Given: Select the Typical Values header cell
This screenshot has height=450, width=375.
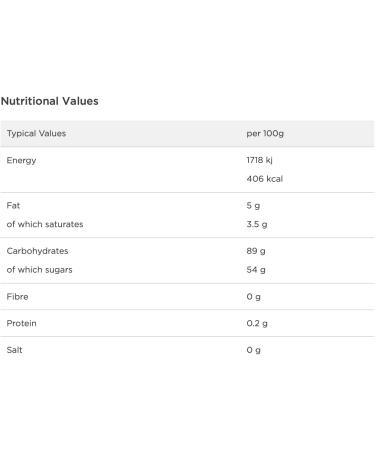Looking at the screenshot, I should tap(36, 133).
